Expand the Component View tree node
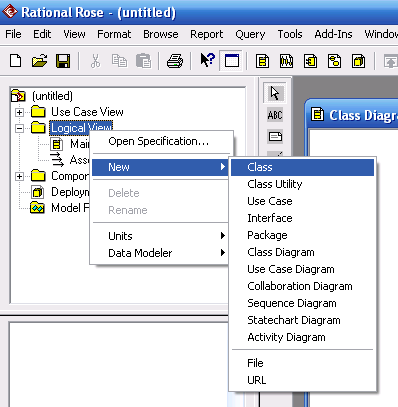Screen dimensions: 398x407 click(19, 176)
